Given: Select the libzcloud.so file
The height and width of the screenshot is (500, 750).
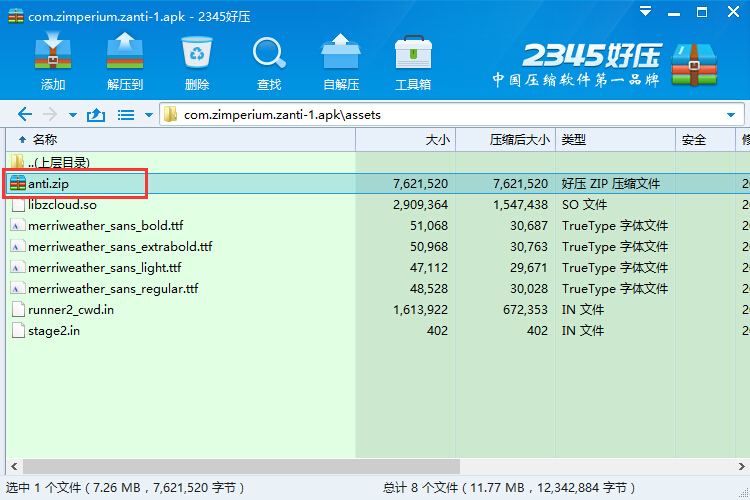Looking at the screenshot, I should coord(378,205).
